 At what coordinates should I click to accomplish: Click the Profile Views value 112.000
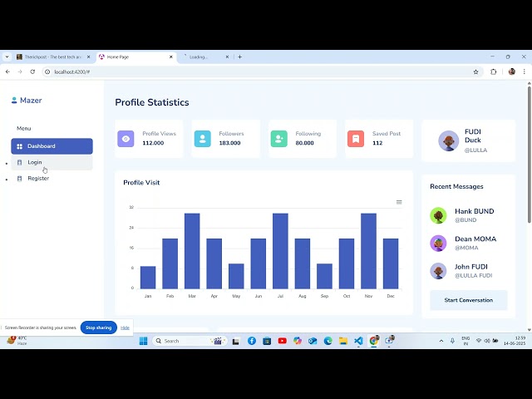click(153, 143)
